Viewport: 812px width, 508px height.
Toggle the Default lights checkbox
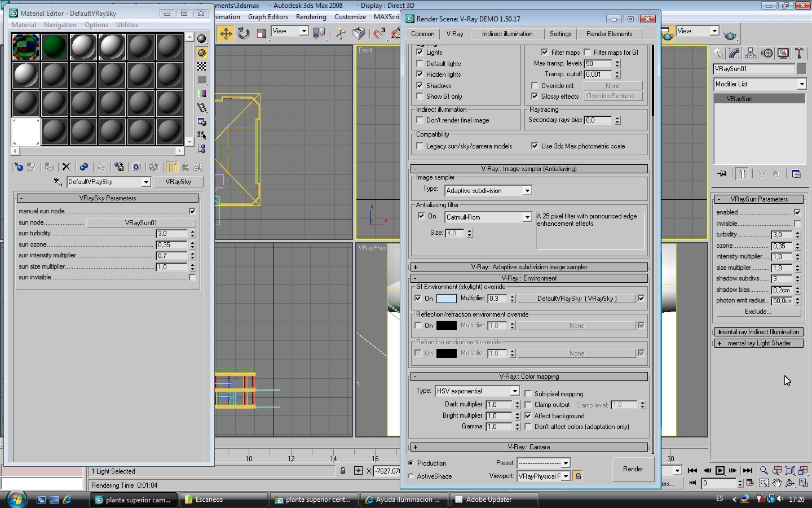420,63
